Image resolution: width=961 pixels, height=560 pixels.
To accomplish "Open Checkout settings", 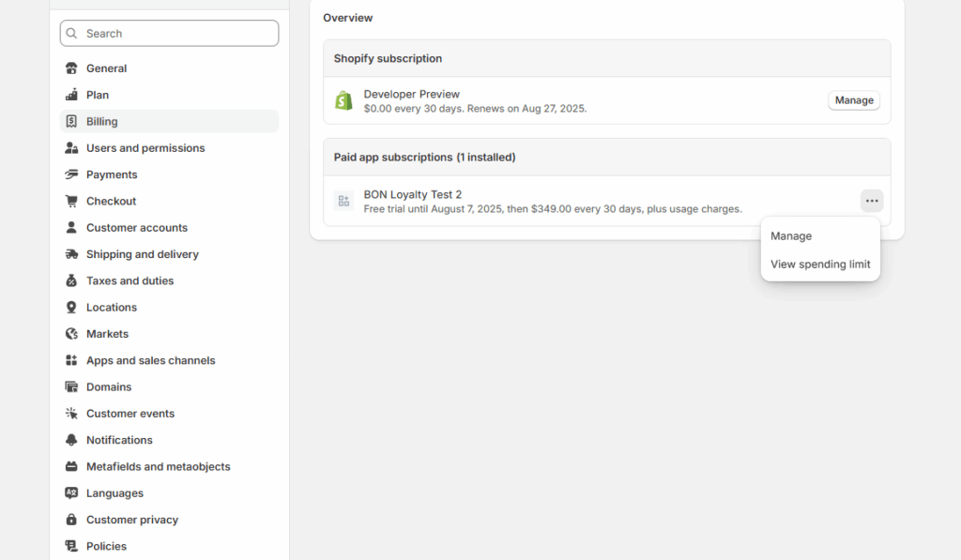I will 170,201.
